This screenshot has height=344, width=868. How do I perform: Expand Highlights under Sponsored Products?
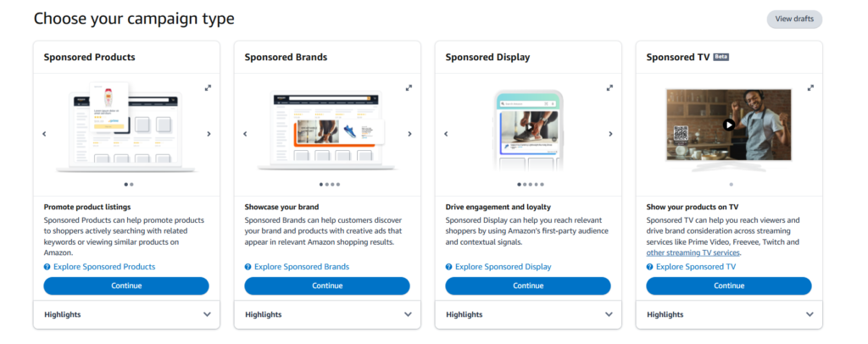[126, 314]
